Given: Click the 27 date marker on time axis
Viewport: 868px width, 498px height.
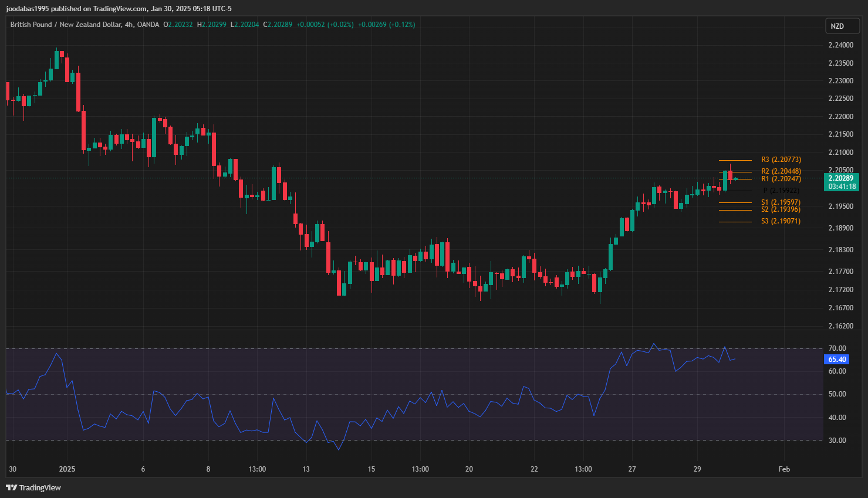Looking at the screenshot, I should pos(632,469).
